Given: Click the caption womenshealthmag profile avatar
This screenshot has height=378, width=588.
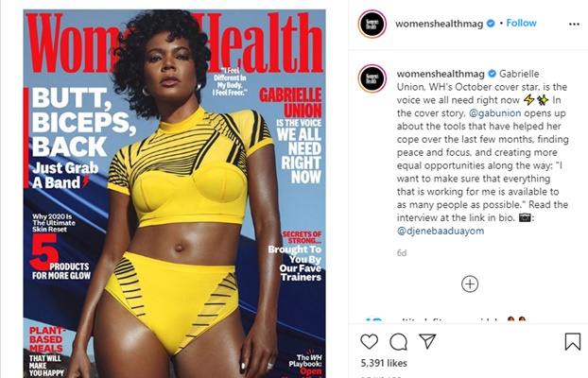Looking at the screenshot, I should click(x=372, y=78).
